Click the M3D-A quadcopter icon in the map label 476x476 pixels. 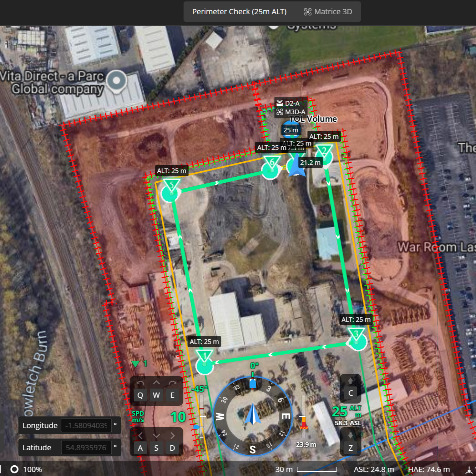[x=280, y=112]
